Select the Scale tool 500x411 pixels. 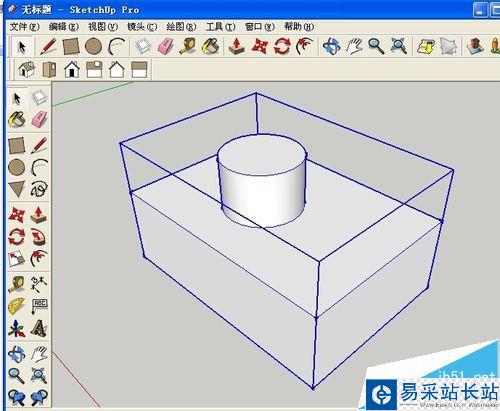[x=17, y=259]
